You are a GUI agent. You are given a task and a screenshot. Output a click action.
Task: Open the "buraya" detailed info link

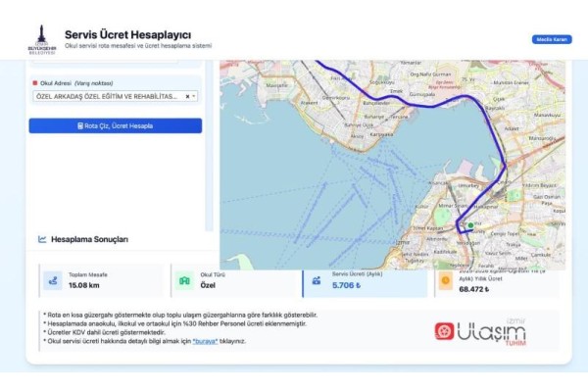point(205,341)
